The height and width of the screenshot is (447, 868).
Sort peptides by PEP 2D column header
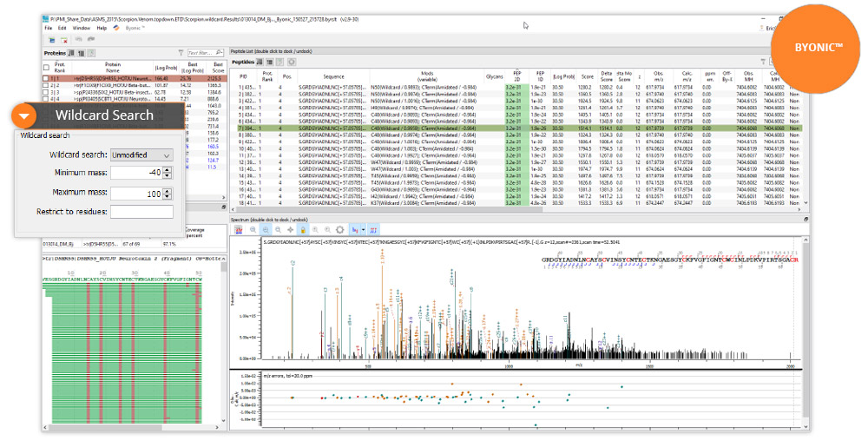point(516,76)
